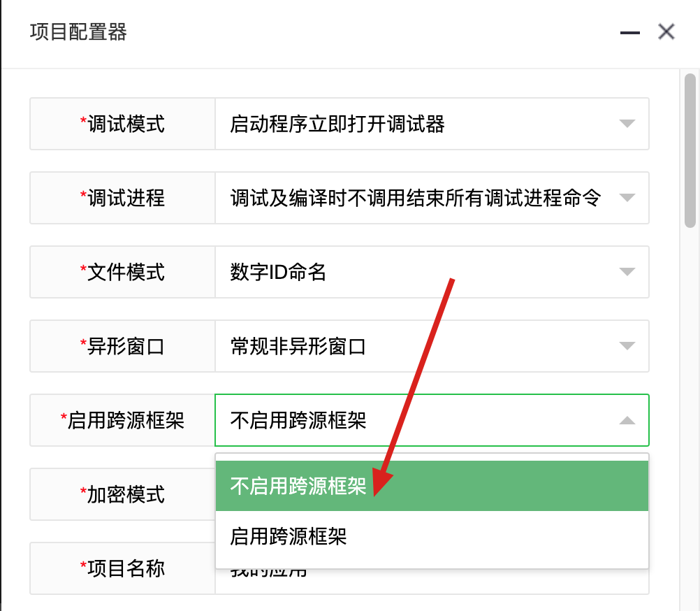Click the 加密模式 label
The image size is (700, 611).
click(122, 494)
